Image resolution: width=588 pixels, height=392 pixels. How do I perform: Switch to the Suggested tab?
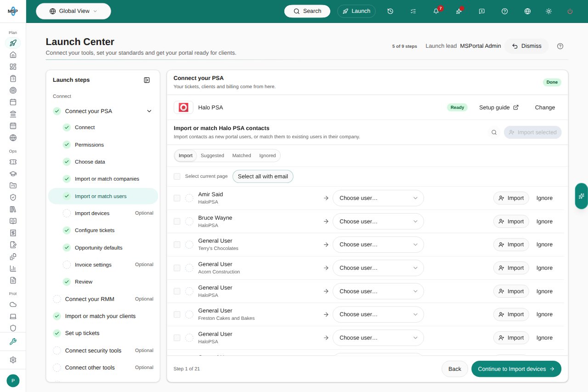click(212, 156)
